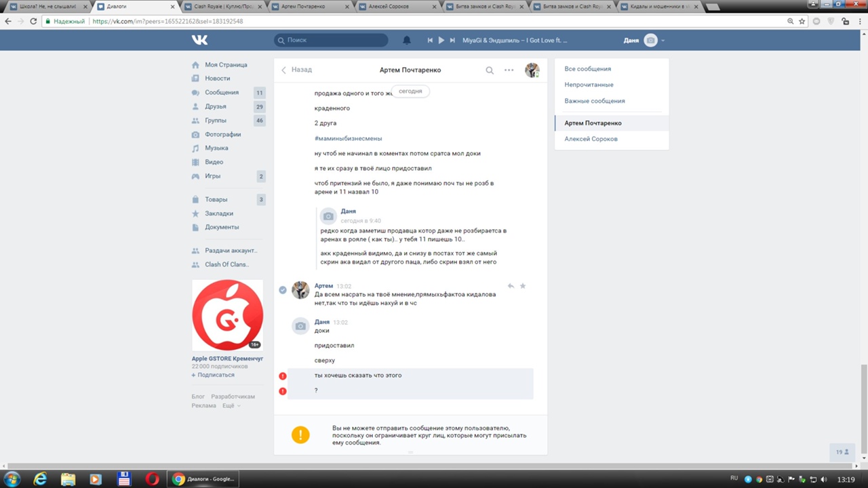The width and height of the screenshot is (868, 488).
Task: Launch Opera from the Windows taskbar
Action: click(x=151, y=479)
